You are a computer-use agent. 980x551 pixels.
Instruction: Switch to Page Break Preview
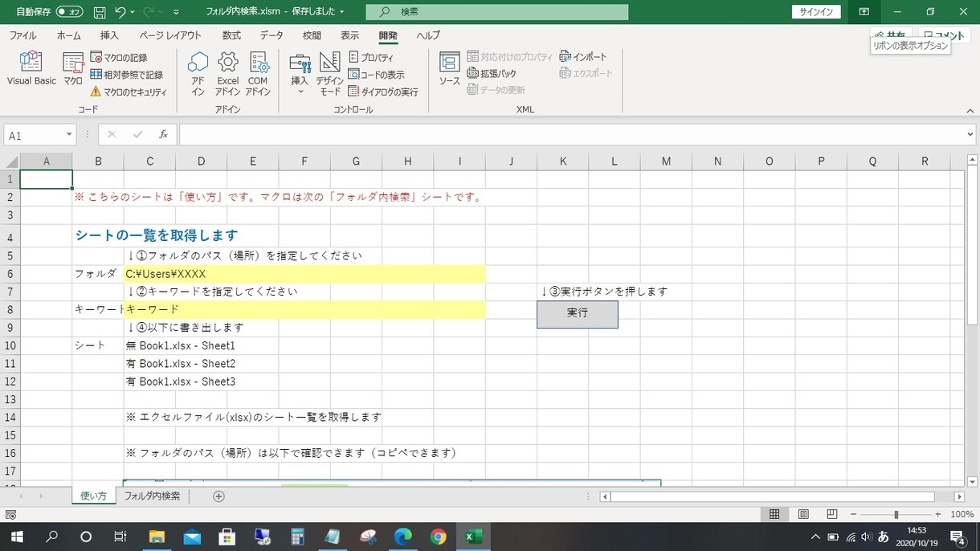tap(832, 514)
